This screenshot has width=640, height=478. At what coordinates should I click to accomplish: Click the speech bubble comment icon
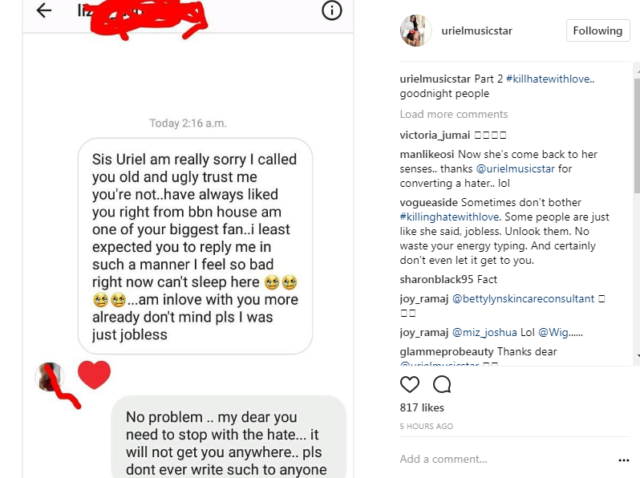pos(441,384)
